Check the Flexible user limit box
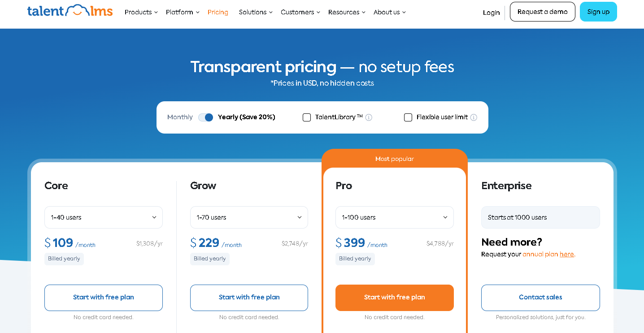Viewport: 644px width, 333px height. pos(408,117)
